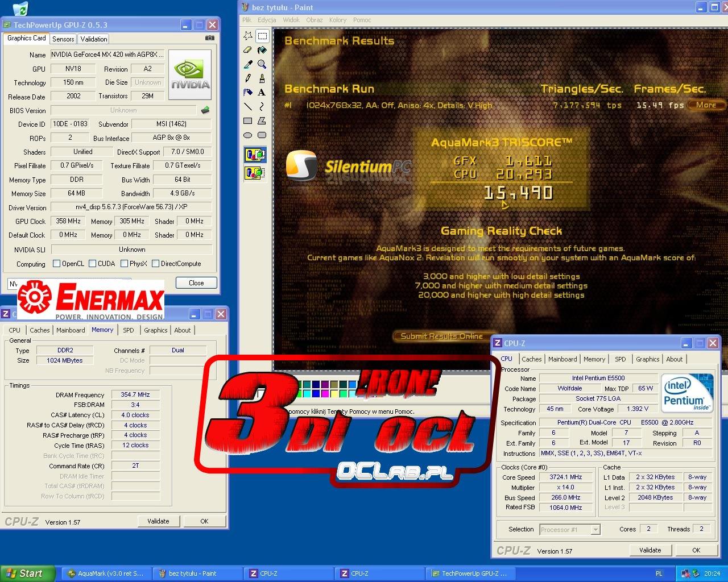Screen dimensions: 728x582
Task: Open the Widok menu in Paint
Action: coord(291,20)
